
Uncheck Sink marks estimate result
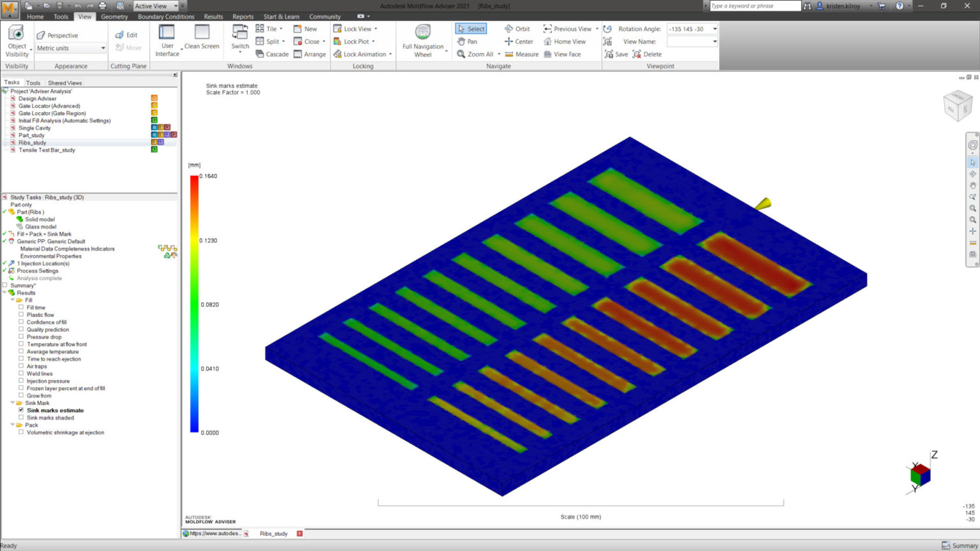pos(21,410)
